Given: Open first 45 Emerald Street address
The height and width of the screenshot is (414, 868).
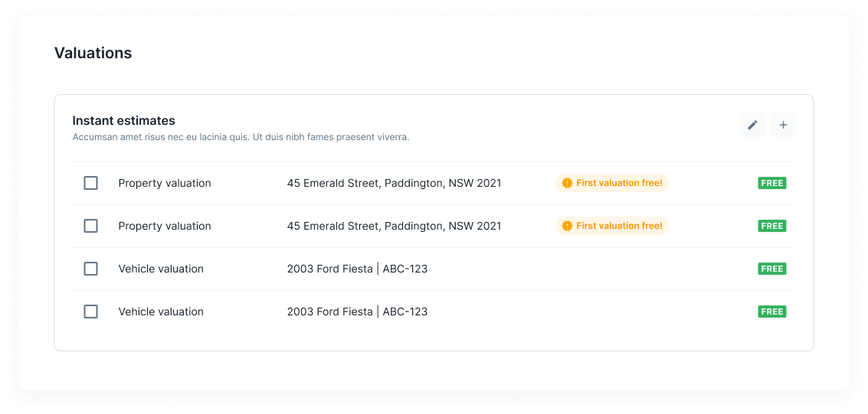Looking at the screenshot, I should (394, 183).
